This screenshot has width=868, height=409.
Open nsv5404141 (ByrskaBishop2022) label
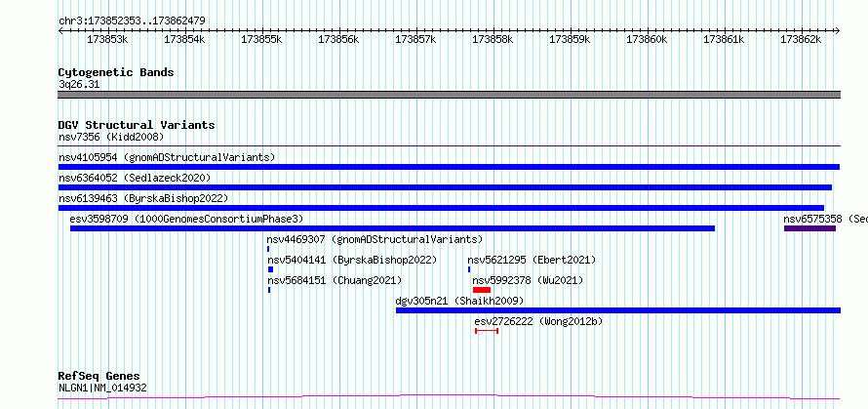[x=353, y=260]
